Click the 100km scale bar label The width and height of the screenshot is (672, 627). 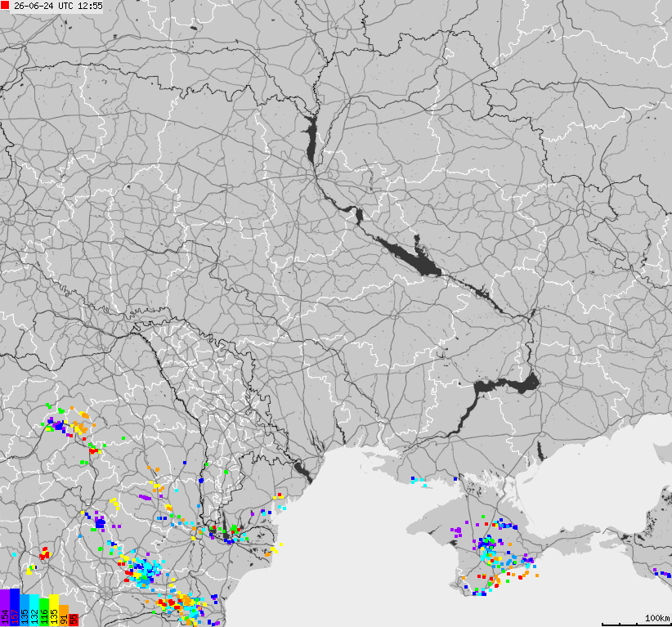click(657, 617)
